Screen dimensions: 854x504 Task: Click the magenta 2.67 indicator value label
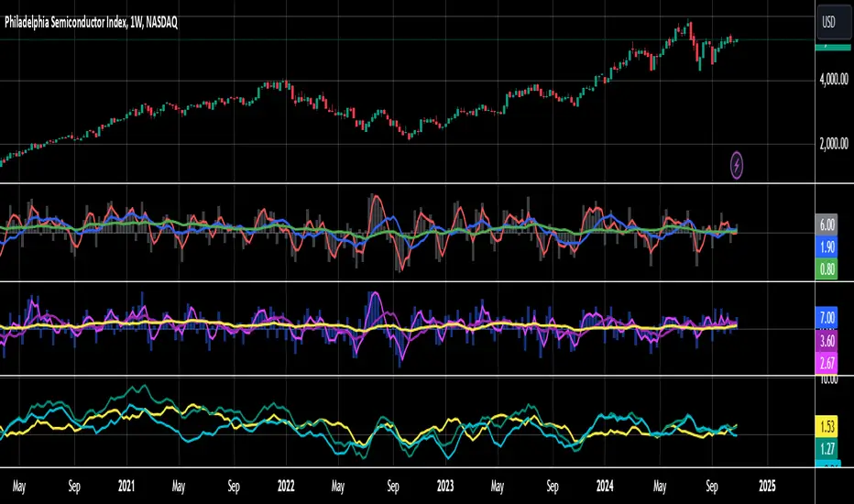[x=827, y=363]
